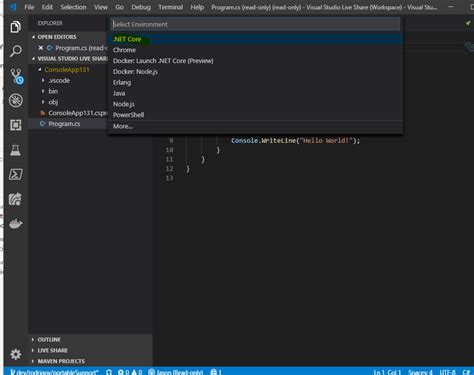Open the Manage settings gear
Viewport: 474px width, 375px height.
coord(15,354)
